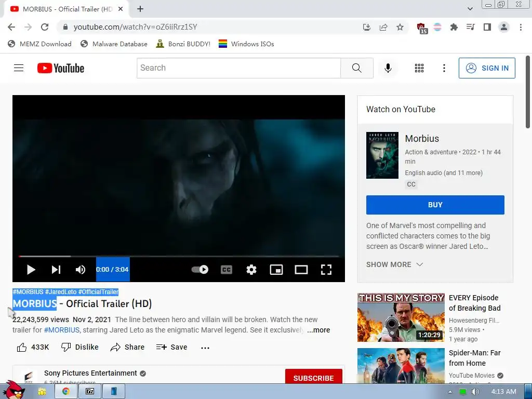This screenshot has height=399, width=532.
Task: Open Bonzi BUDDY! bookmark
Action: [x=183, y=44]
